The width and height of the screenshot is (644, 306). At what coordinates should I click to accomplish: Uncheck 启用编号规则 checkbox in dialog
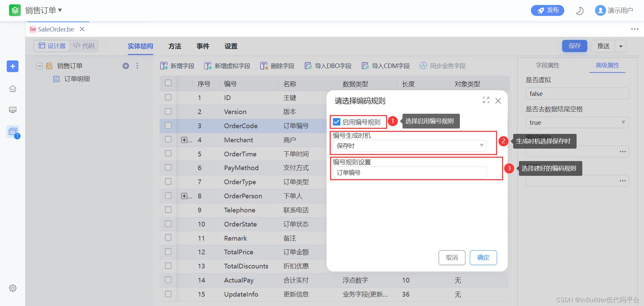tap(337, 122)
